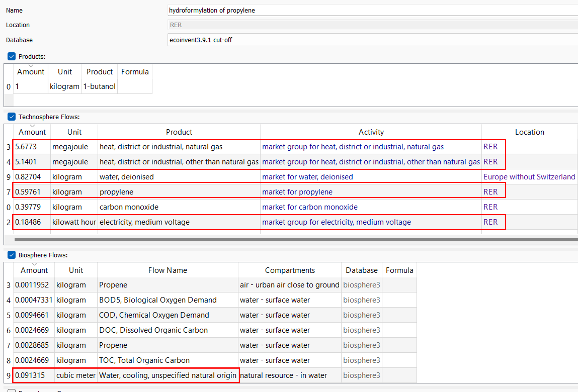Click the Technosphere Location column header
This screenshot has width=578, height=392.
(x=529, y=132)
